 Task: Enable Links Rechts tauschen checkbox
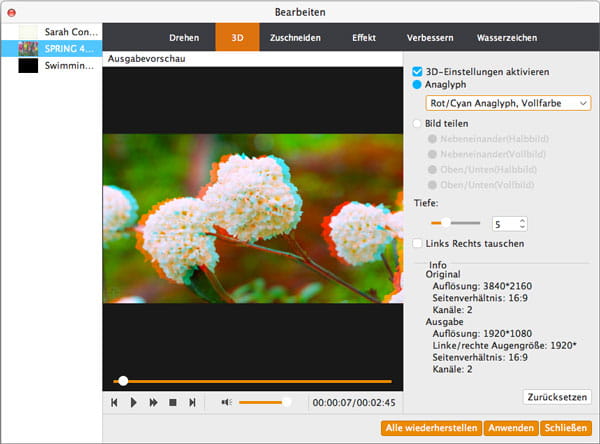click(417, 243)
